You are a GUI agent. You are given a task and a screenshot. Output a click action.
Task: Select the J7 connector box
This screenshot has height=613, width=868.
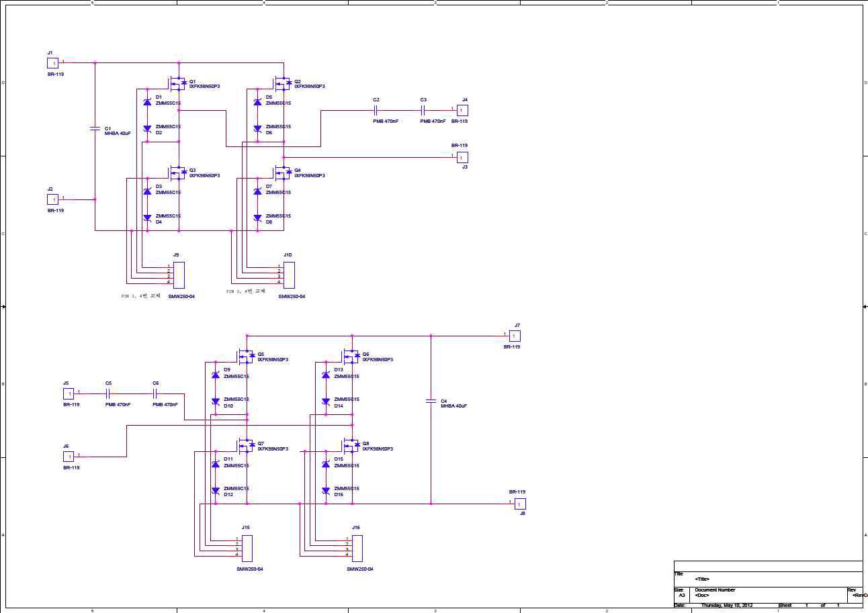click(x=515, y=336)
